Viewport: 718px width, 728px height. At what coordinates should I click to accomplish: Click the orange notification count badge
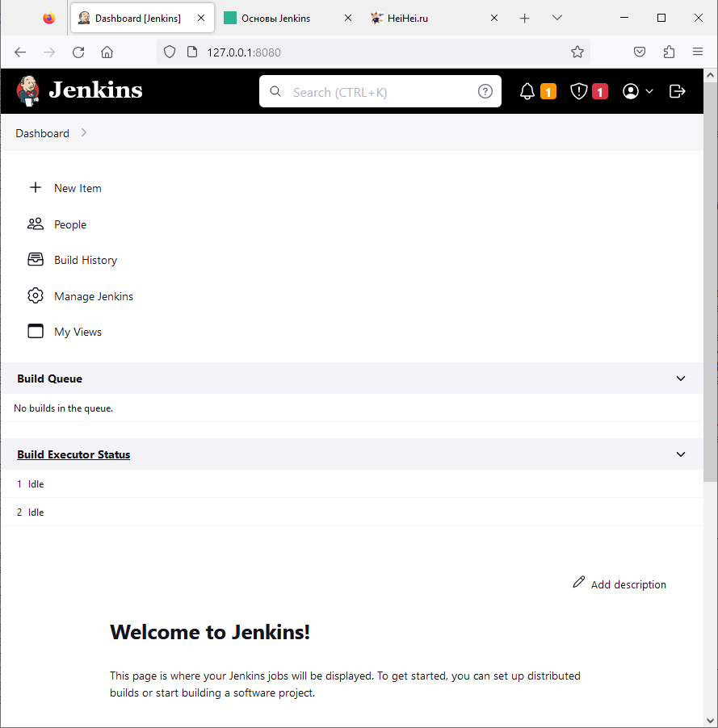coord(548,91)
